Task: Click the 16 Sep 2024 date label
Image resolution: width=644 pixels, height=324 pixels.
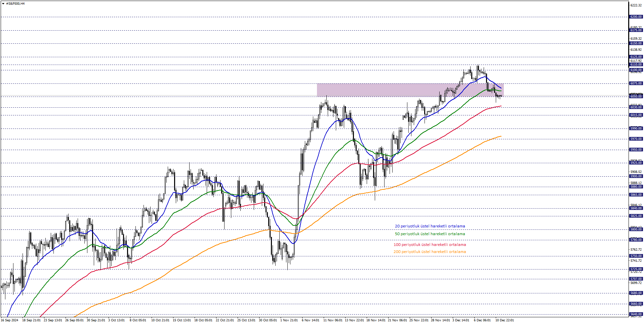Action: tap(9, 320)
